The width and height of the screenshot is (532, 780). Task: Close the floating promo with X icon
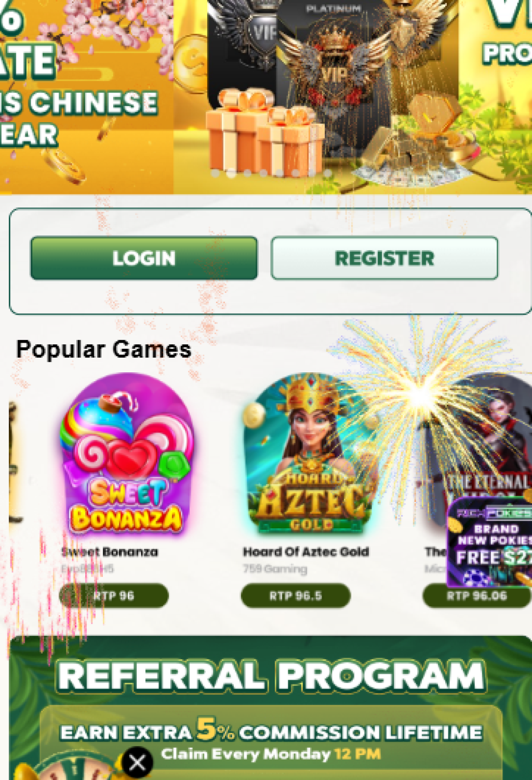point(138,762)
